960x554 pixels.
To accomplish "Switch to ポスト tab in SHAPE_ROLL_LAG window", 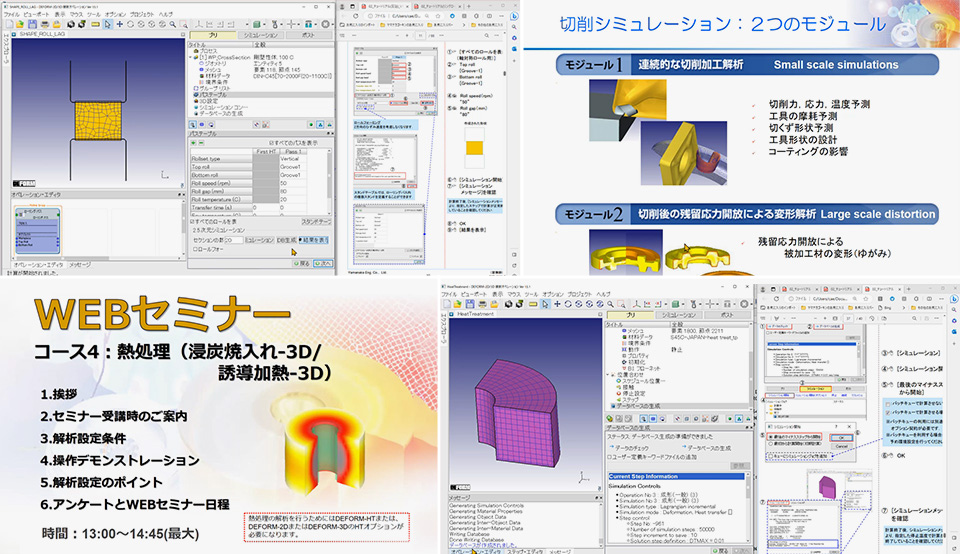I will click(308, 36).
